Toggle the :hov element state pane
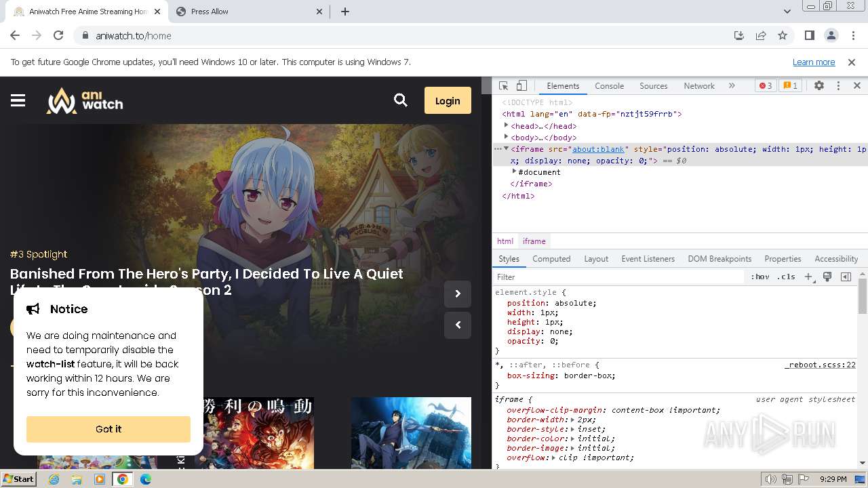868x488 pixels. tap(760, 277)
